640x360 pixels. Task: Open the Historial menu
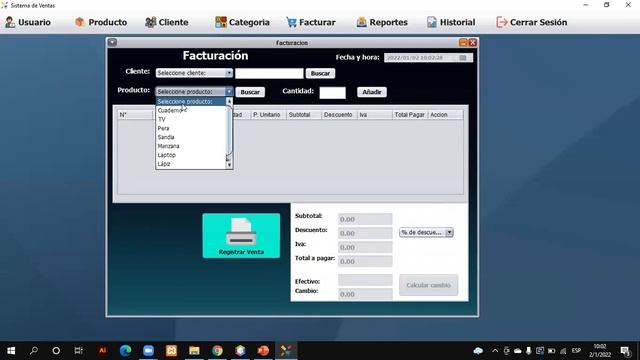451,22
